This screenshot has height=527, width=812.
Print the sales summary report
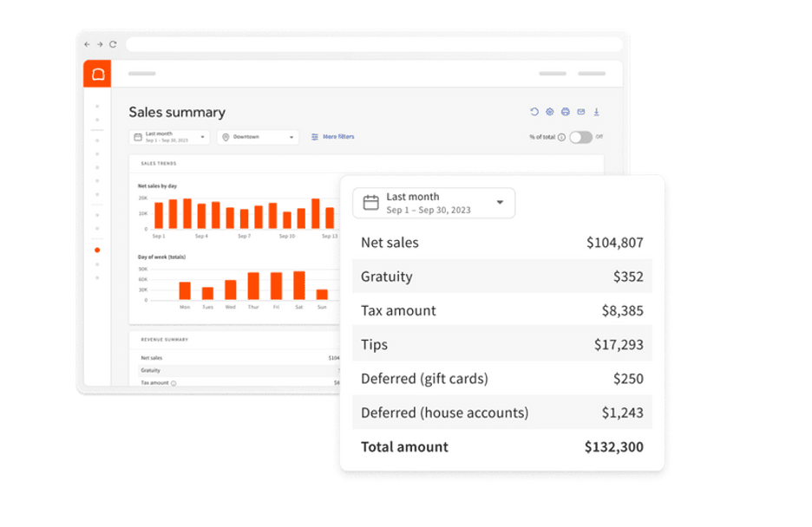click(566, 112)
